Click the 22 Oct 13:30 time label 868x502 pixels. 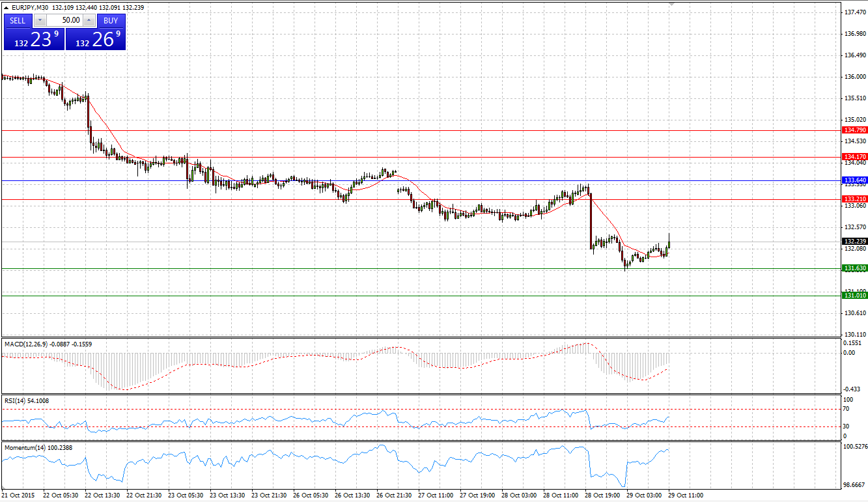point(101,495)
